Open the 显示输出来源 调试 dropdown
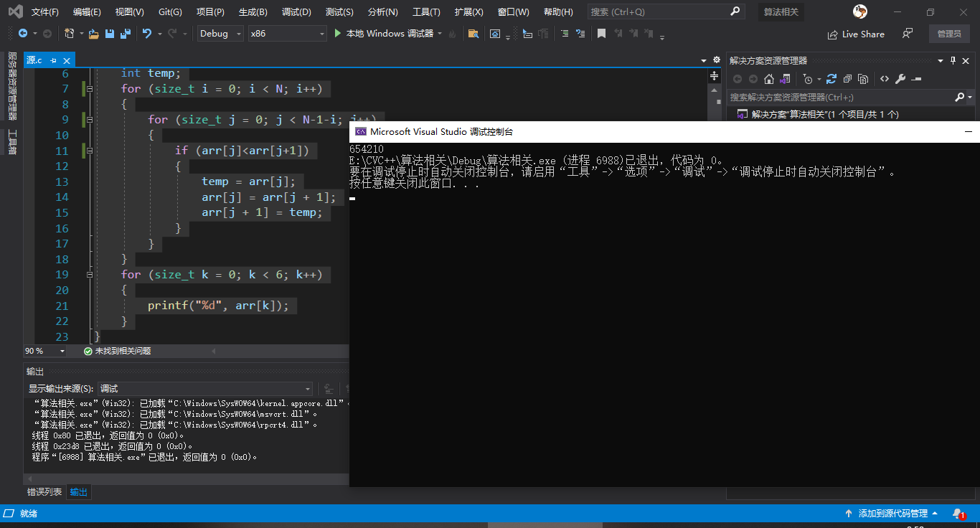This screenshot has width=980, height=528. tap(206, 388)
